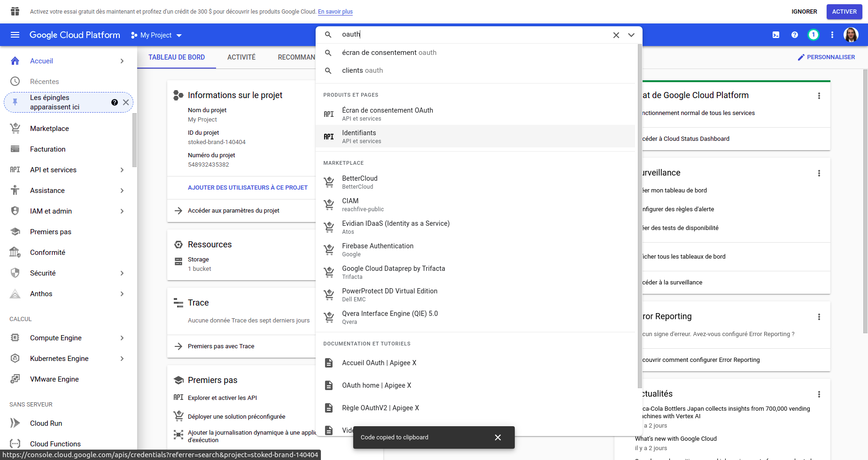Open Firebase Authentication marketplace result
Viewport: 868px width, 460px height.
coord(378,250)
